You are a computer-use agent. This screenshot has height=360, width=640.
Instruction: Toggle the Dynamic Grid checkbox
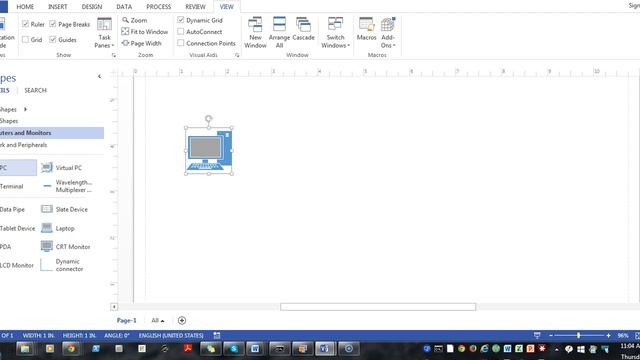[x=181, y=20]
